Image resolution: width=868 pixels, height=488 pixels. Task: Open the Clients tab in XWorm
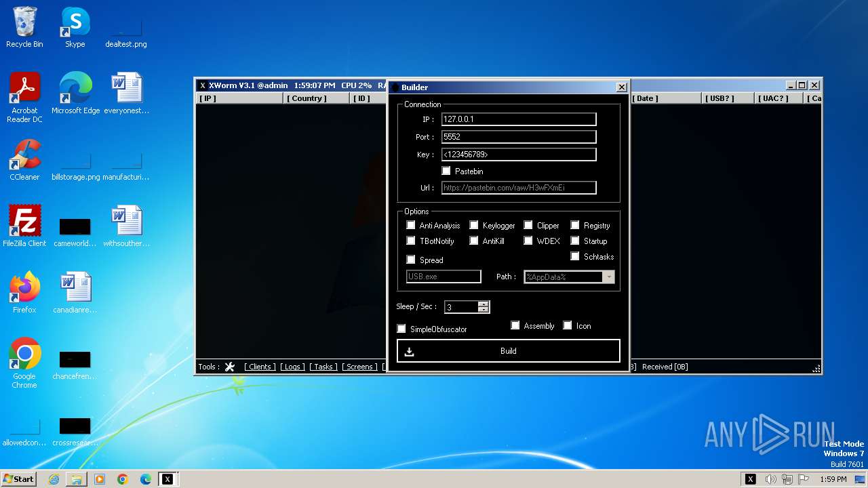[x=260, y=367]
